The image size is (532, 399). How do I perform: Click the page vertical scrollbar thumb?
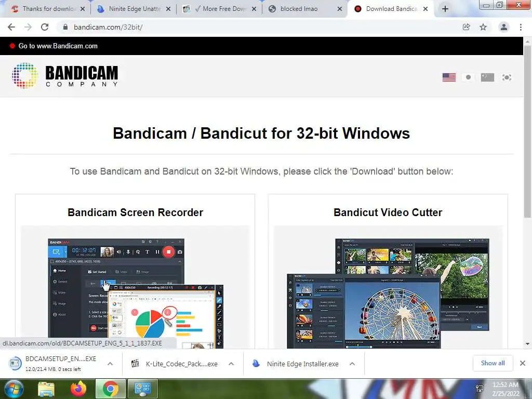527,131
